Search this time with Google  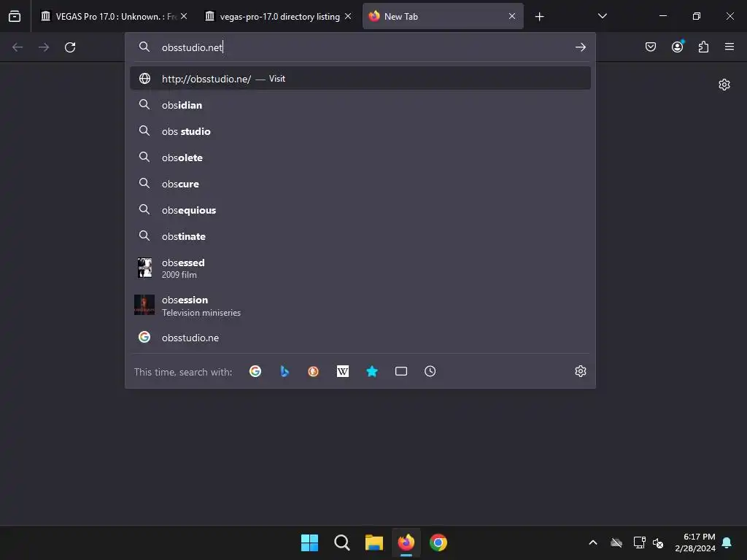point(255,371)
